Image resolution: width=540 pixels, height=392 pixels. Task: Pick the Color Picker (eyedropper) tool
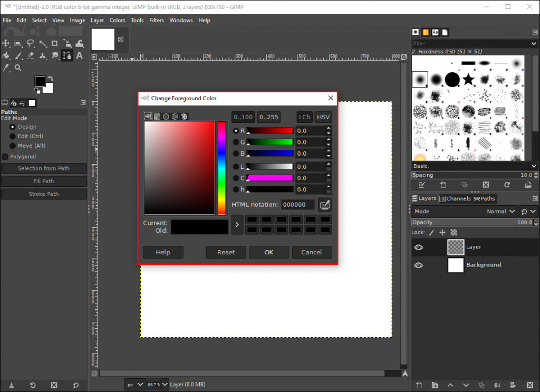click(6, 68)
